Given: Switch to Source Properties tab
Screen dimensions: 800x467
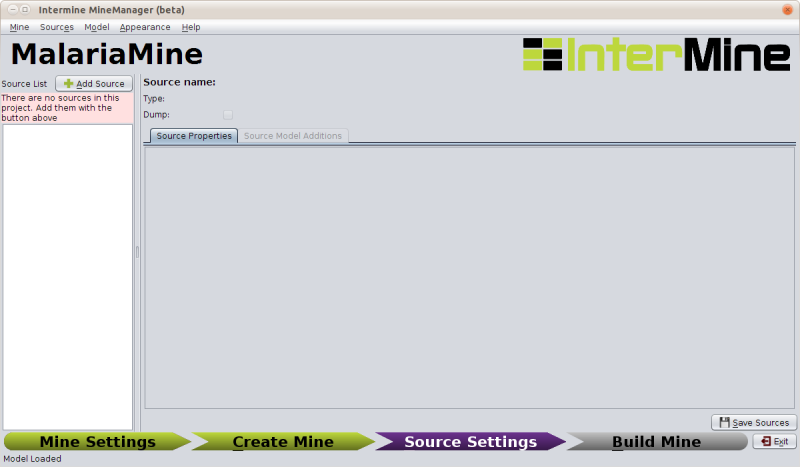Looking at the screenshot, I should click(x=194, y=136).
